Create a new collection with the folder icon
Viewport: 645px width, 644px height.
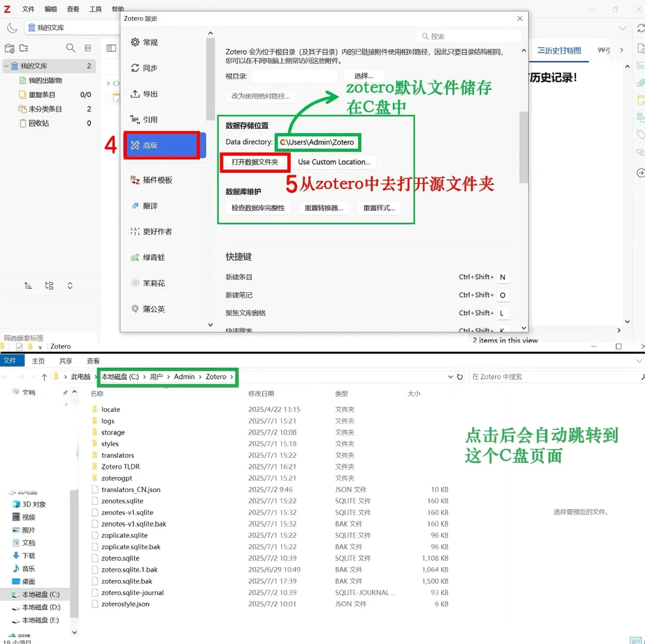pos(10,48)
